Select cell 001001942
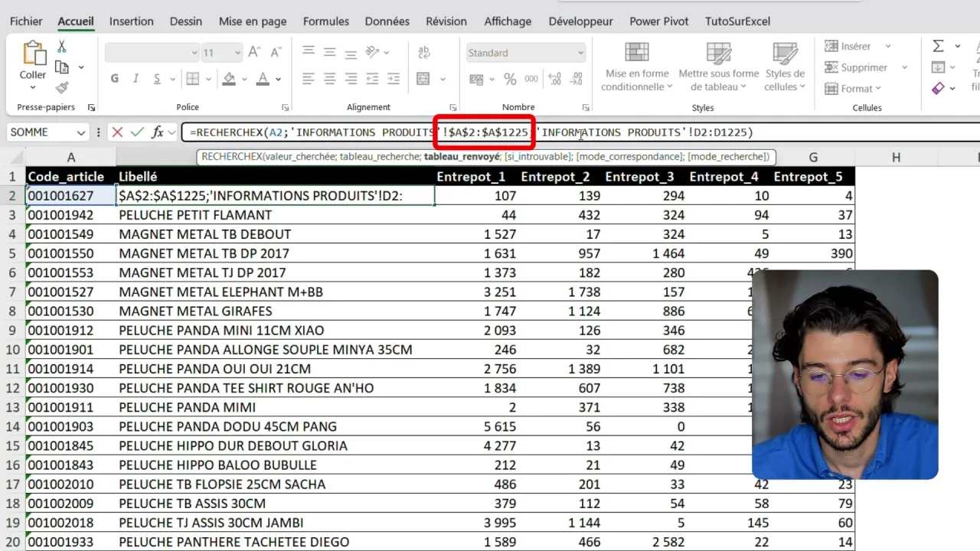Viewport: 980px width, 551px height. point(71,215)
